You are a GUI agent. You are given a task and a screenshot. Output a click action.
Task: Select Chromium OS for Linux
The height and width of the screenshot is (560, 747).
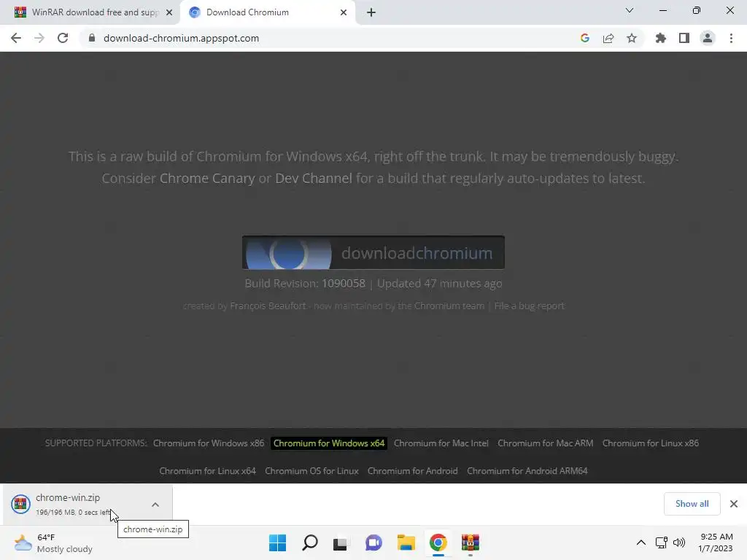(x=311, y=471)
